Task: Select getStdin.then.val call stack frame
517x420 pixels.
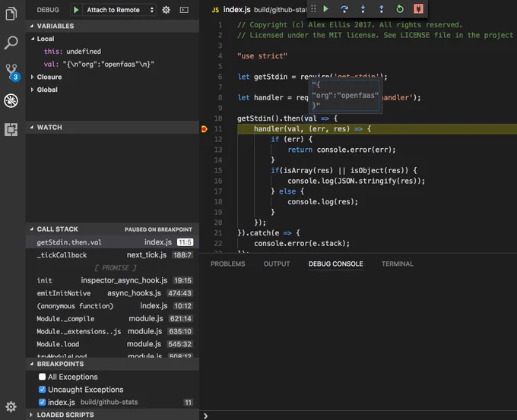Action: 113,242
